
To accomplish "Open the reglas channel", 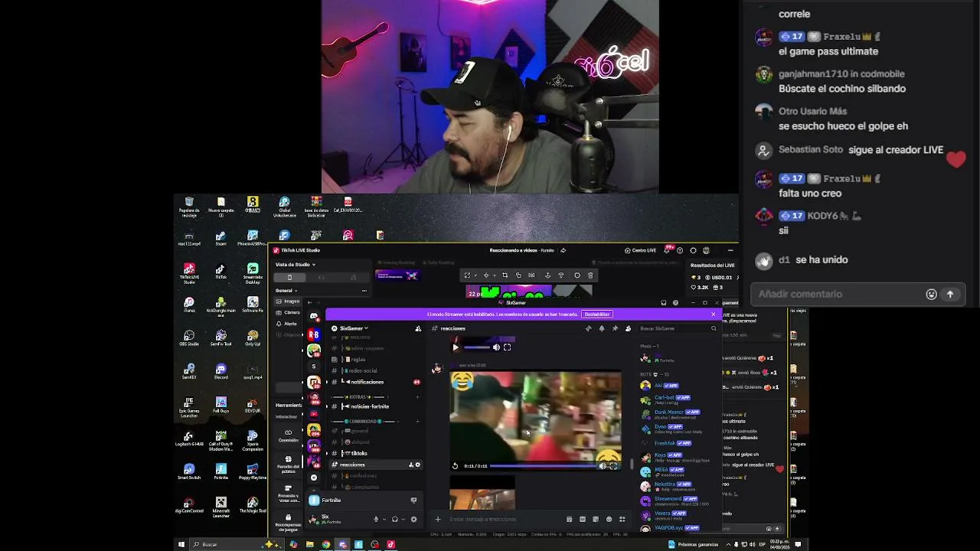I will [x=358, y=360].
